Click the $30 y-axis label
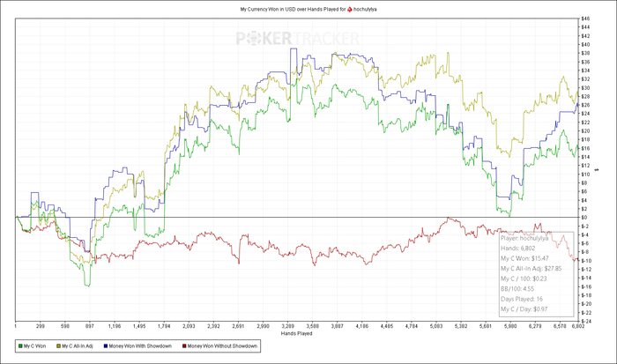This screenshot has height=364, width=617. point(585,88)
